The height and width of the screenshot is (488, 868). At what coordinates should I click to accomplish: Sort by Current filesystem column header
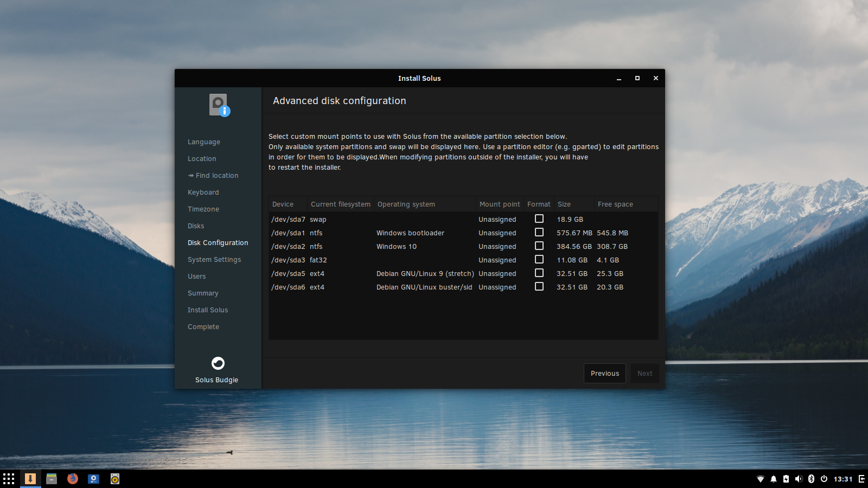click(341, 204)
